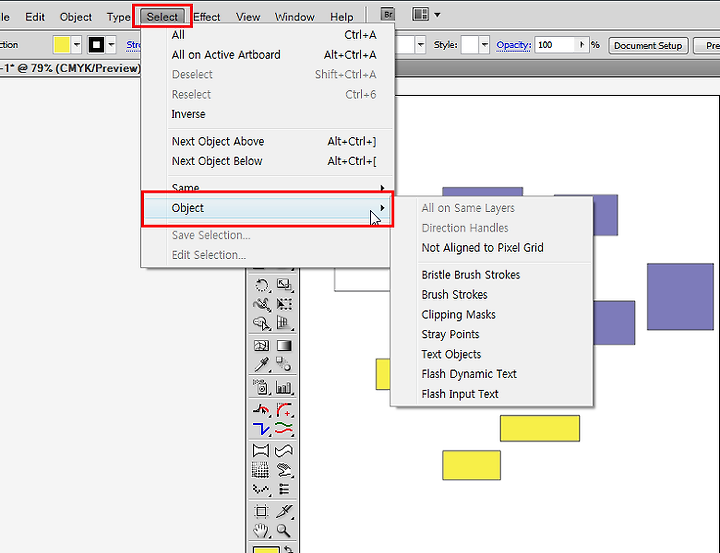This screenshot has height=553, width=720.
Task: Select the Rotate tool
Action: pos(262,285)
